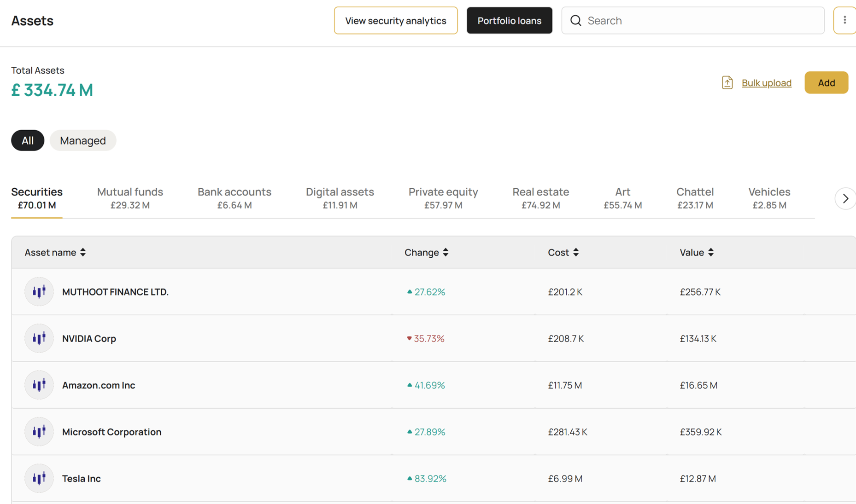The height and width of the screenshot is (504, 856).
Task: Click the Amazon.com Inc candlestick icon
Action: (39, 385)
